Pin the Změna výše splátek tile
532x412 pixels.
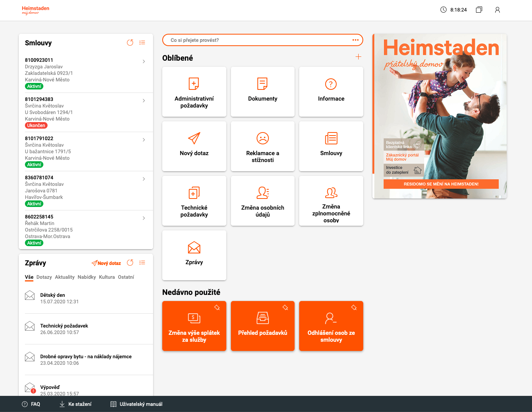(x=217, y=308)
